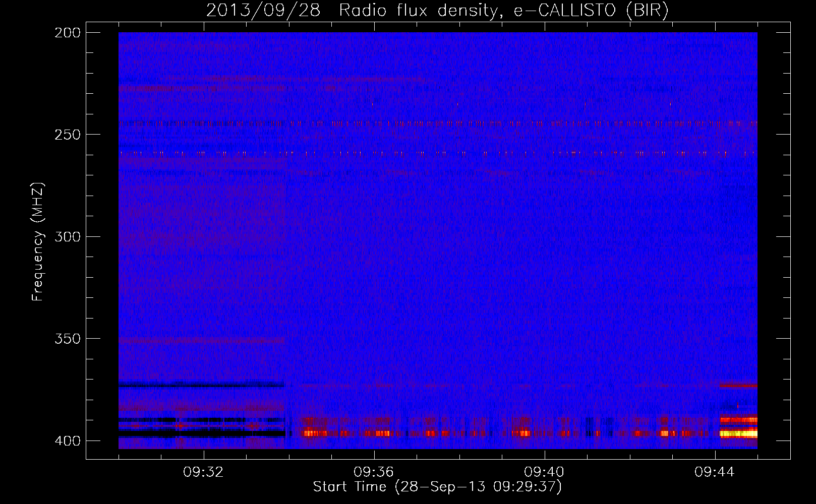Click the 09:40 time tick label
Viewport: 816px width, 504px height.
544,472
